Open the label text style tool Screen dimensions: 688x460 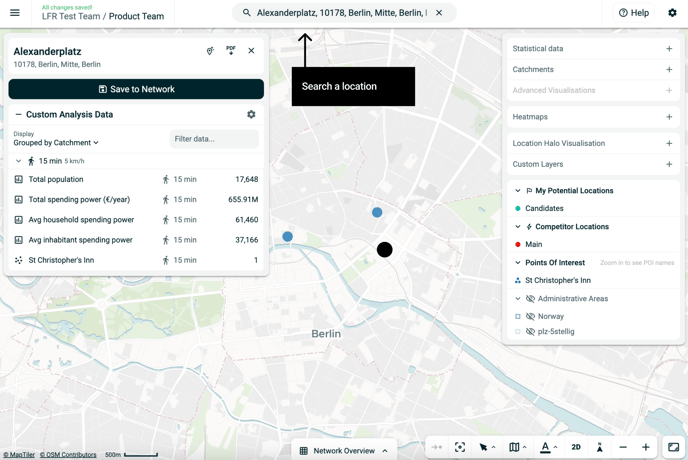coord(548,447)
